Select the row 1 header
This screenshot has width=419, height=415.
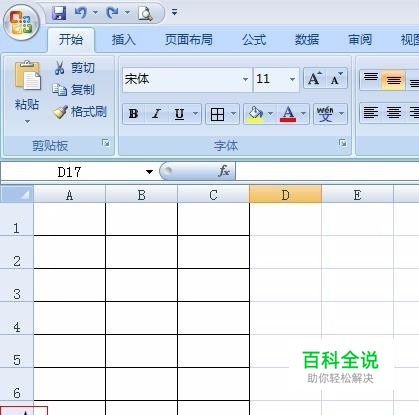(17, 219)
